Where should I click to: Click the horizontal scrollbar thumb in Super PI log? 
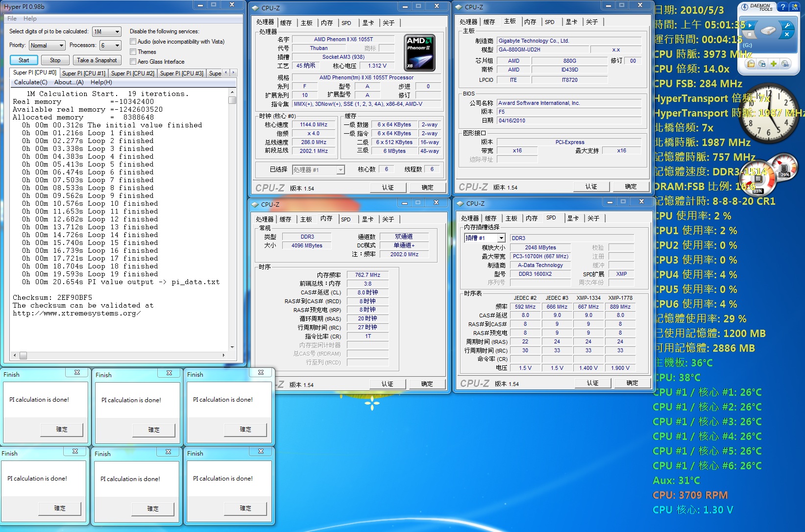[x=23, y=355]
